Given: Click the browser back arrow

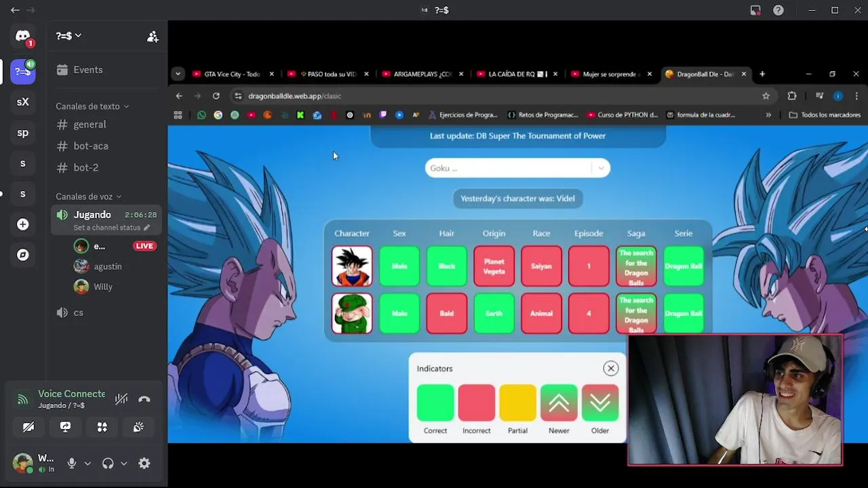Looking at the screenshot, I should pyautogui.click(x=179, y=96).
